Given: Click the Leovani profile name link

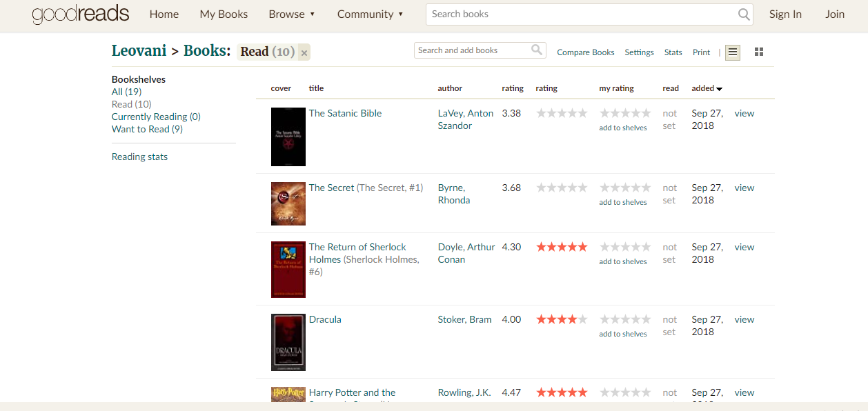Looking at the screenshot, I should (139, 51).
